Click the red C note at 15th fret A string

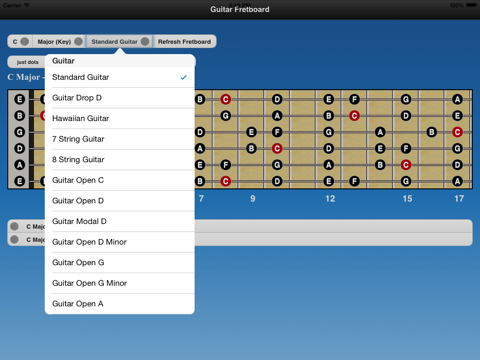click(406, 165)
